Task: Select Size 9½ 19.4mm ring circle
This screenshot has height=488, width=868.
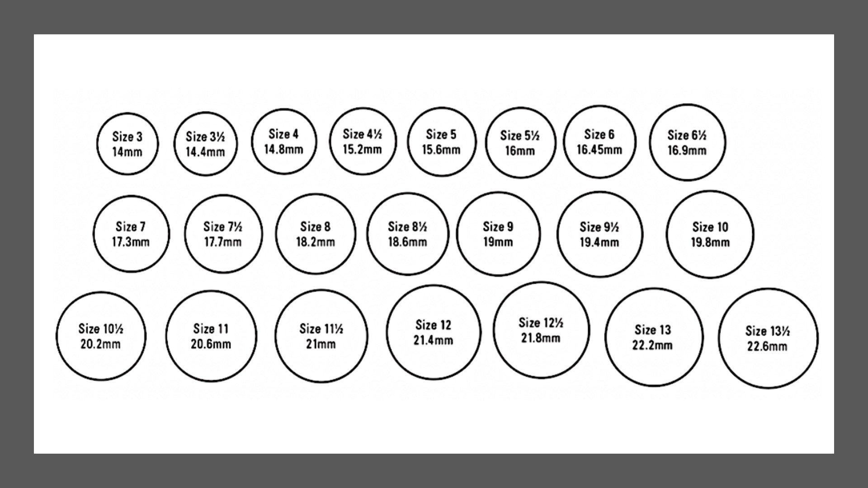Action: [x=599, y=233]
